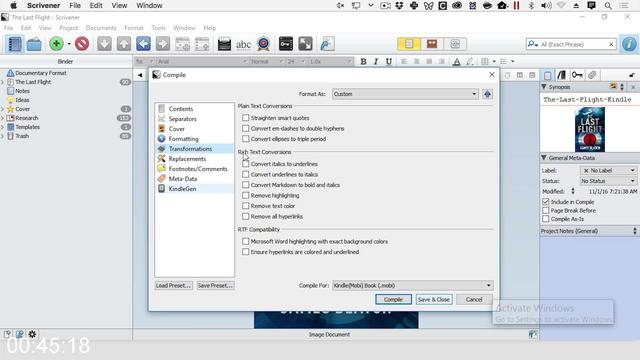The image size is (640, 360).
Task: Show Inspector Notes tab notepad icon
Action: click(x=547, y=75)
